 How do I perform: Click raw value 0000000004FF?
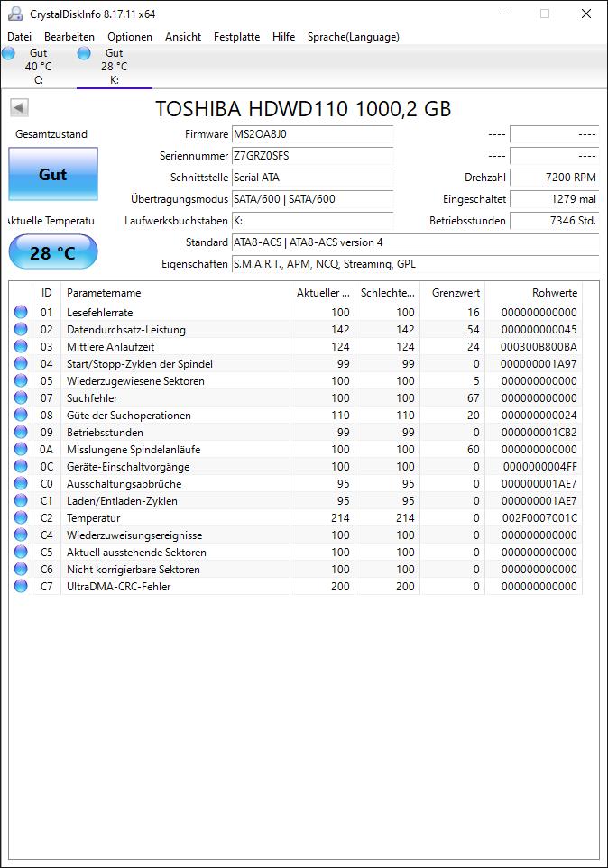(539, 467)
